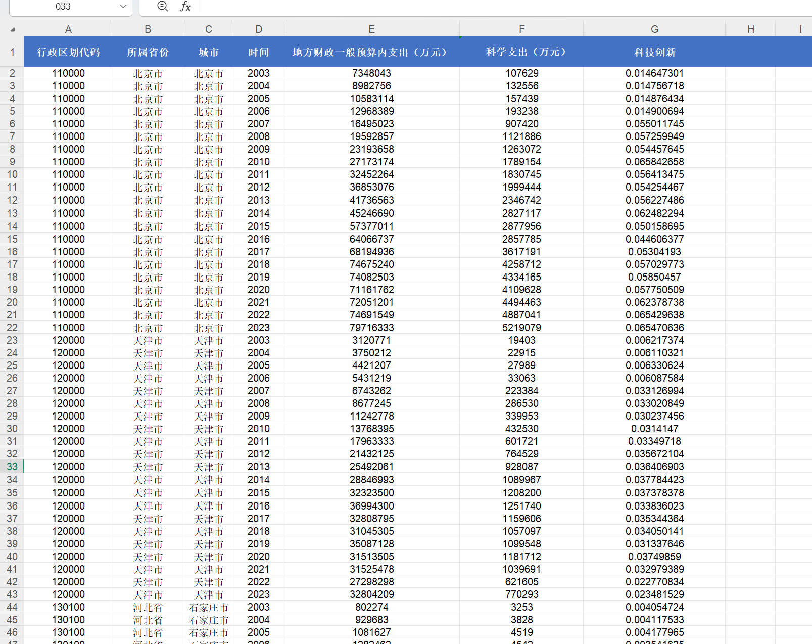This screenshot has height=644, width=812.
Task: Click the select-all triangle at the grid corner
Action: click(x=13, y=30)
